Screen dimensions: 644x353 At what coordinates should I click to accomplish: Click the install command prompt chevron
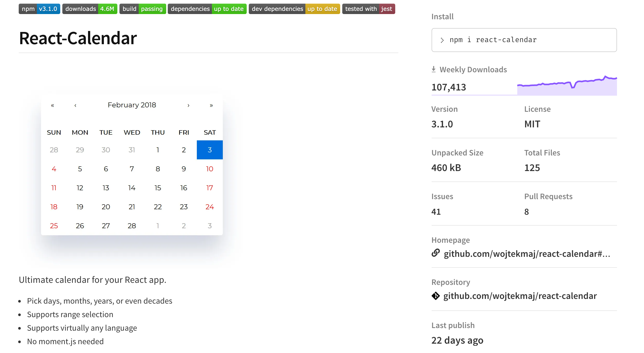tap(442, 40)
